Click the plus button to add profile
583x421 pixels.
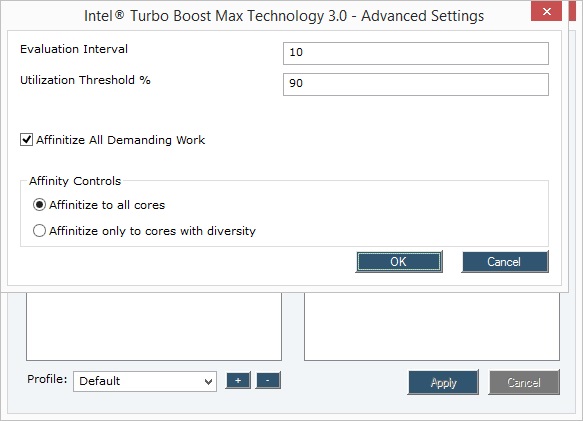238,380
